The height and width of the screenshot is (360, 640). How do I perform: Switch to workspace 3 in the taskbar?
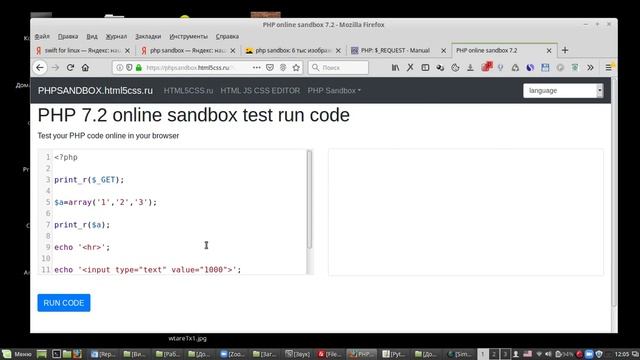pyautogui.click(x=505, y=354)
